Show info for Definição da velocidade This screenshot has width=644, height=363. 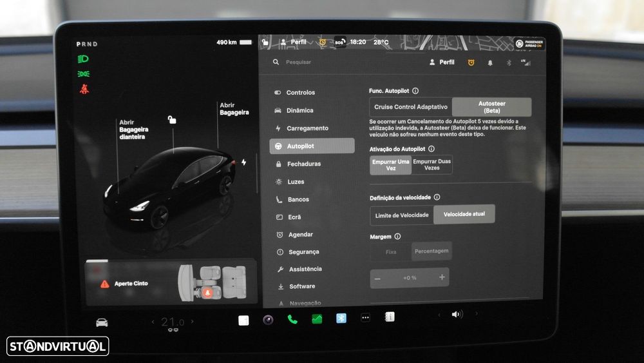coord(437,197)
